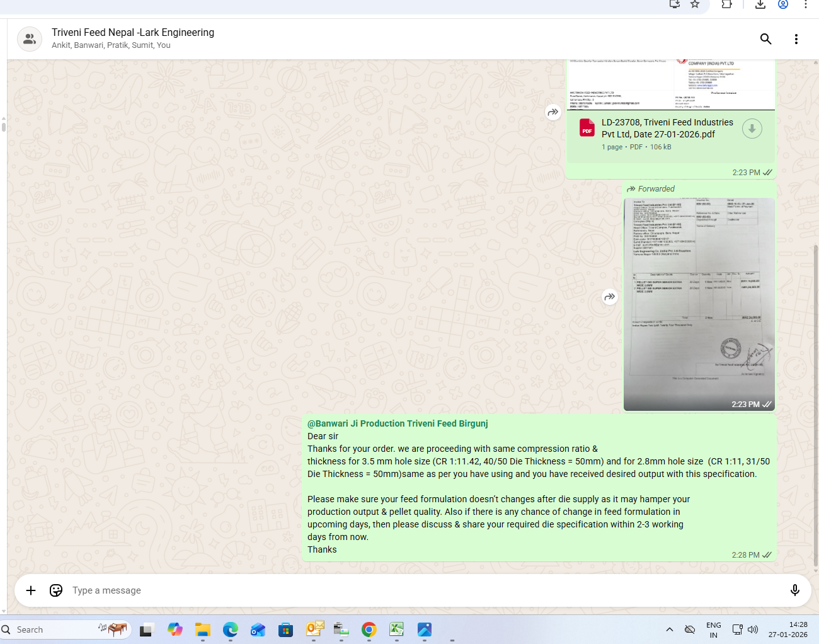The width and height of the screenshot is (819, 644).
Task: Download the LD-23708 PDF file
Action: click(752, 129)
